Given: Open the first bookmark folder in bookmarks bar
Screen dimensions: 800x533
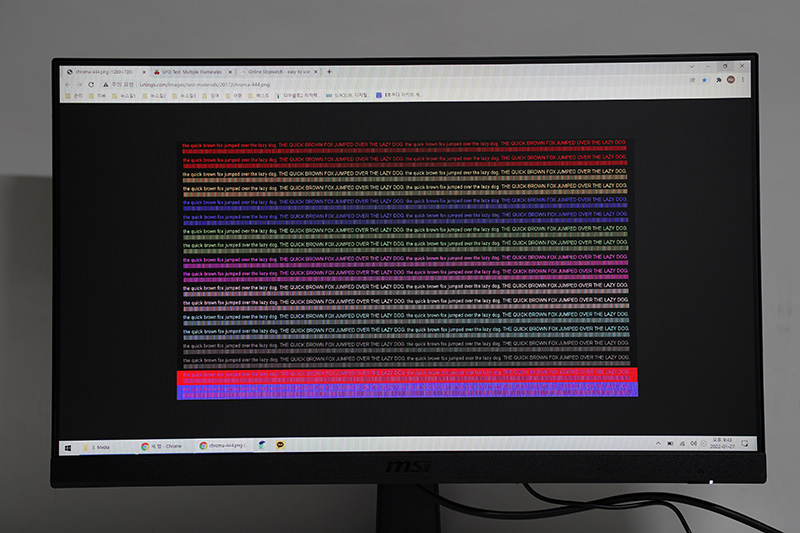Looking at the screenshot, I should pyautogui.click(x=74, y=96).
